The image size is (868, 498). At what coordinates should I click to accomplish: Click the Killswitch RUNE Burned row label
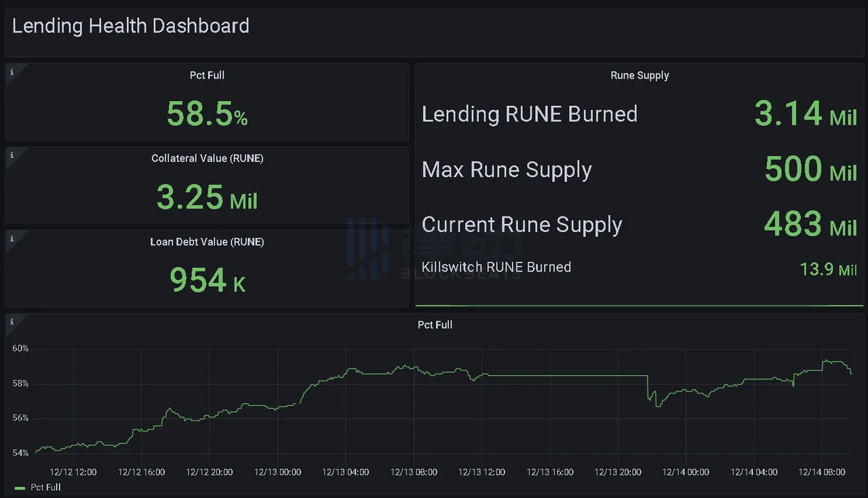[496, 267]
